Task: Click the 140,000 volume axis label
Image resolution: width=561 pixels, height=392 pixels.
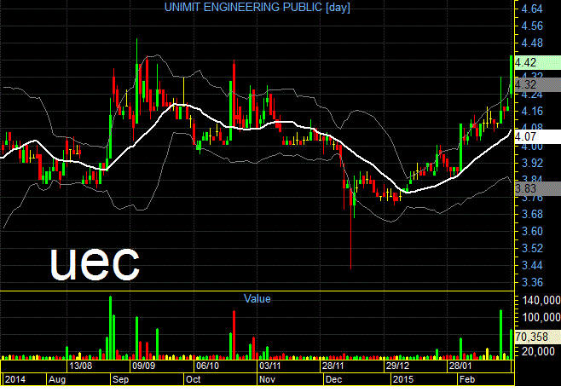Action: tap(541, 301)
